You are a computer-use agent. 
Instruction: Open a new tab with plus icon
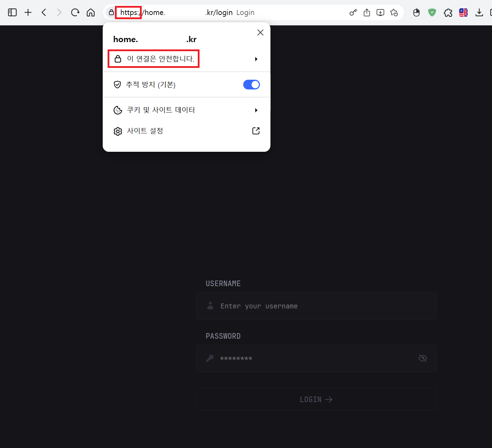click(x=28, y=13)
